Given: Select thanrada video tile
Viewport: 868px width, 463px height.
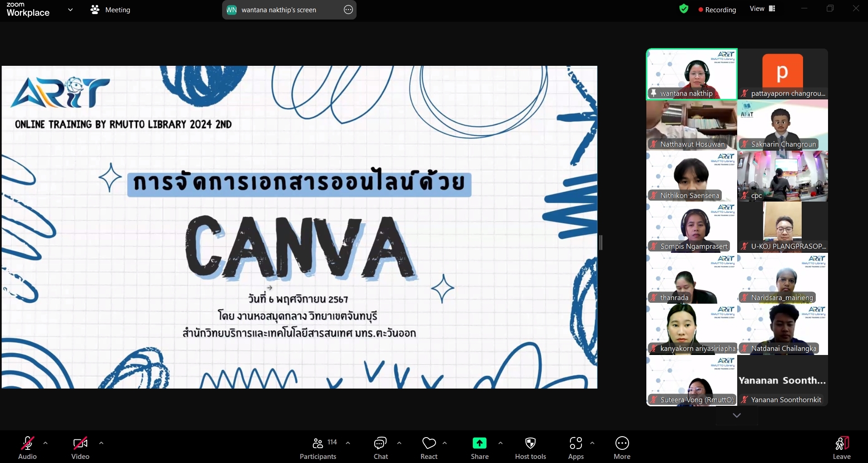Looking at the screenshot, I should (692, 278).
